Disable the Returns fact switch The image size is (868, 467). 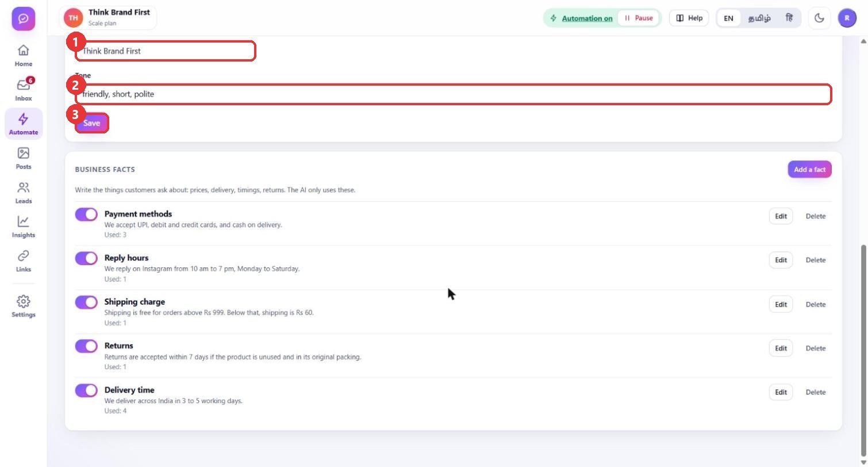(86, 346)
